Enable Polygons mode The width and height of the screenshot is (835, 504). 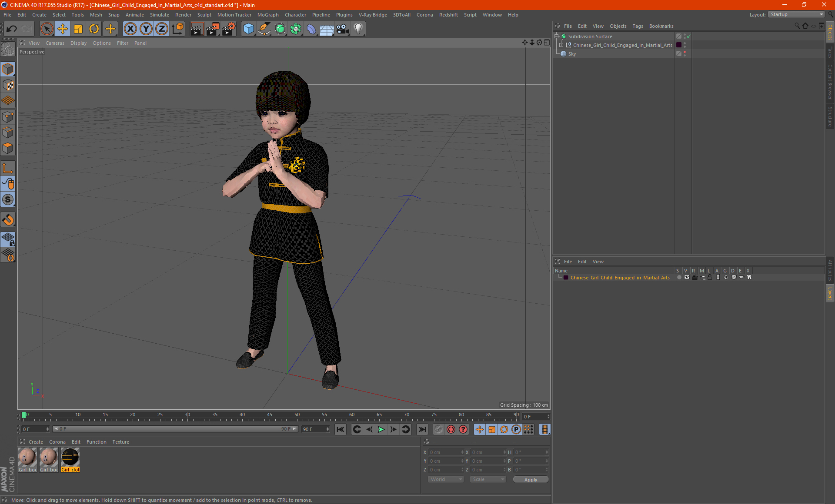click(x=8, y=148)
